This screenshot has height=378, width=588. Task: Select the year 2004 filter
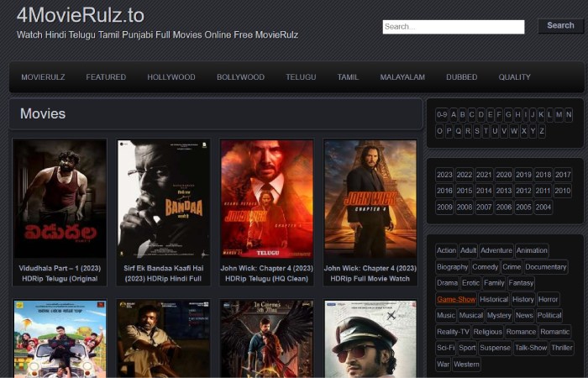click(543, 207)
